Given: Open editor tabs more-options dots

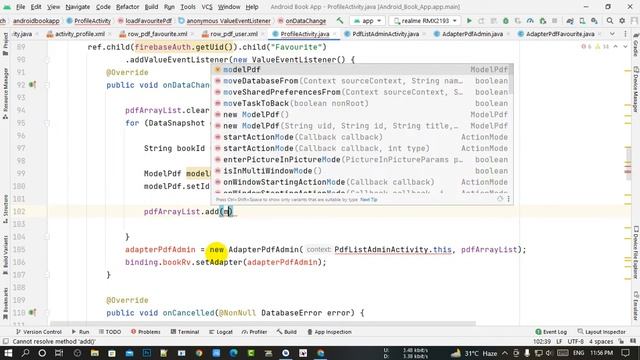Looking at the screenshot, I should coord(625,34).
